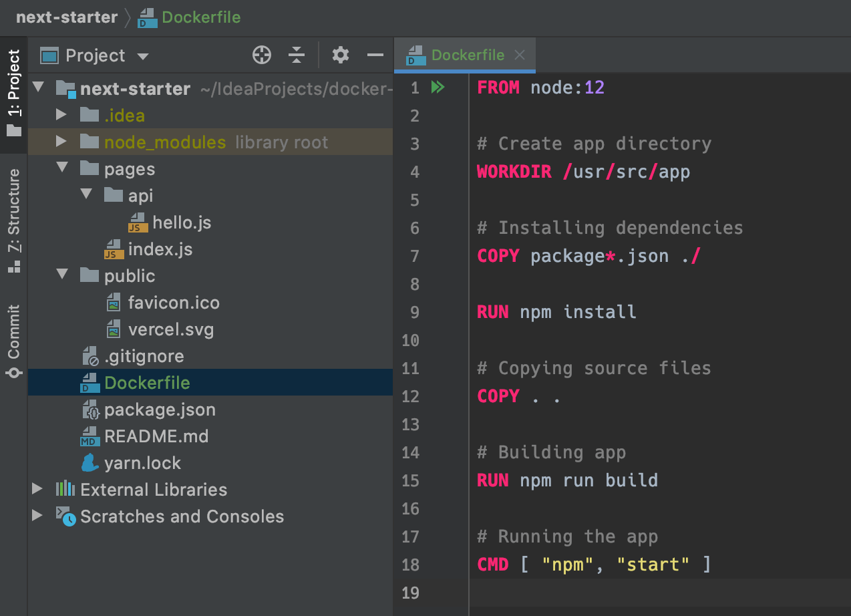This screenshot has height=616, width=851.
Task: Hide the Project tool window
Action: (375, 55)
